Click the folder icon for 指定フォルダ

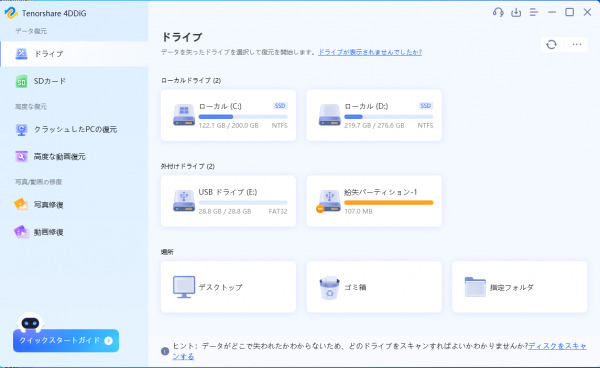[x=475, y=287]
